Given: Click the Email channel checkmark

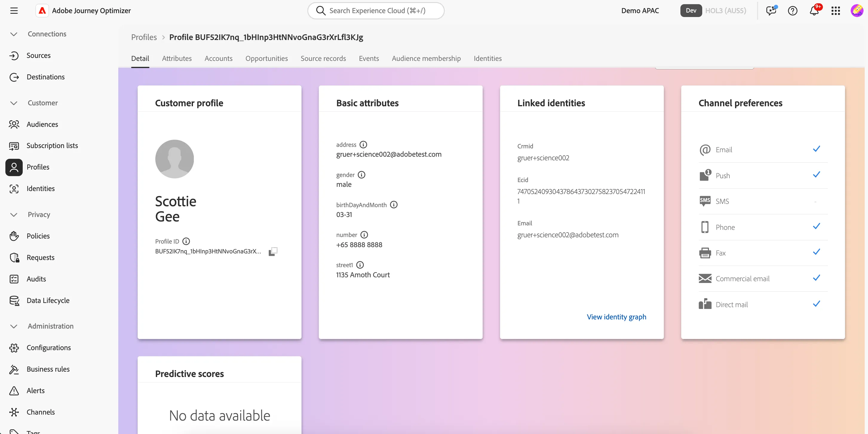Looking at the screenshot, I should pos(816,149).
